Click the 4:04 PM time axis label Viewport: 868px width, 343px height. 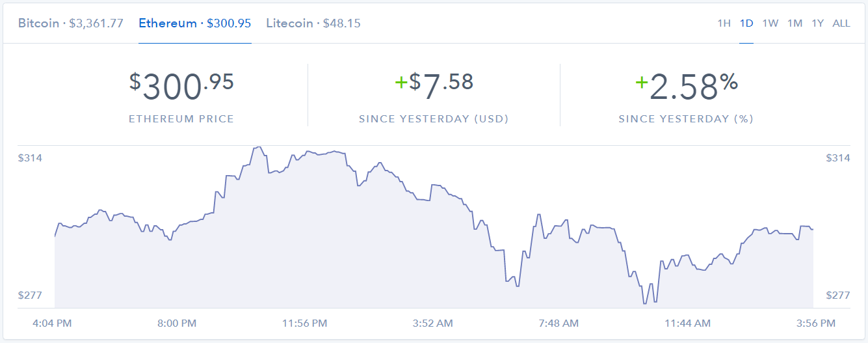point(52,323)
